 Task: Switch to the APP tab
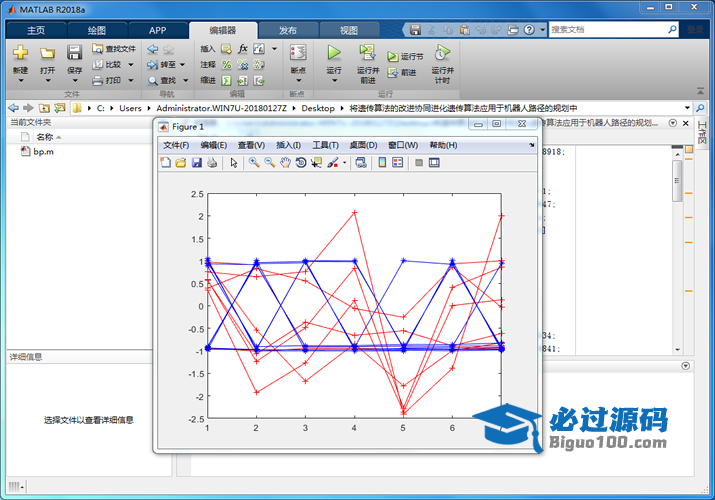pos(157,31)
